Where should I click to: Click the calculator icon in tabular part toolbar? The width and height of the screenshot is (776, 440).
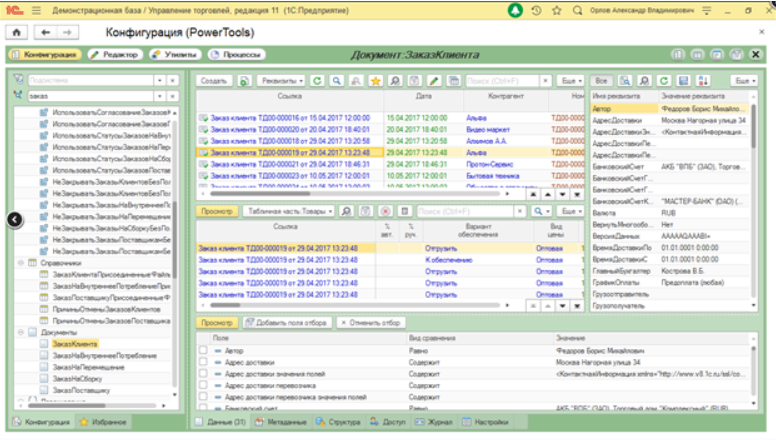405,211
